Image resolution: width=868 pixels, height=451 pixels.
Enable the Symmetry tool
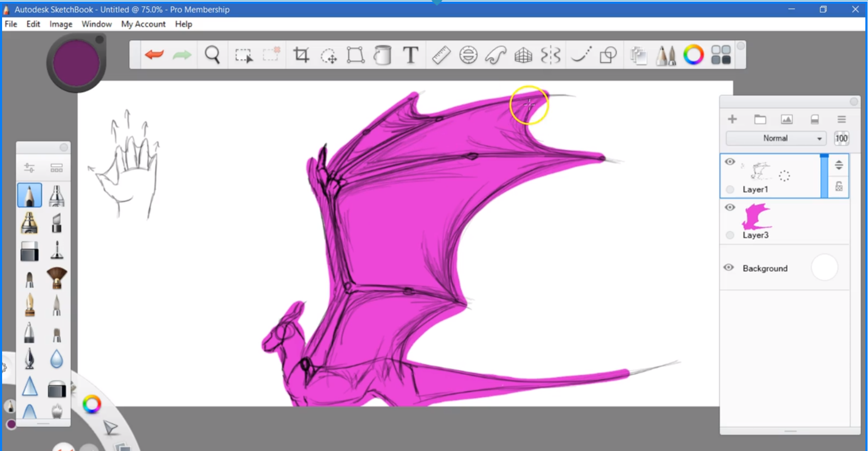551,55
